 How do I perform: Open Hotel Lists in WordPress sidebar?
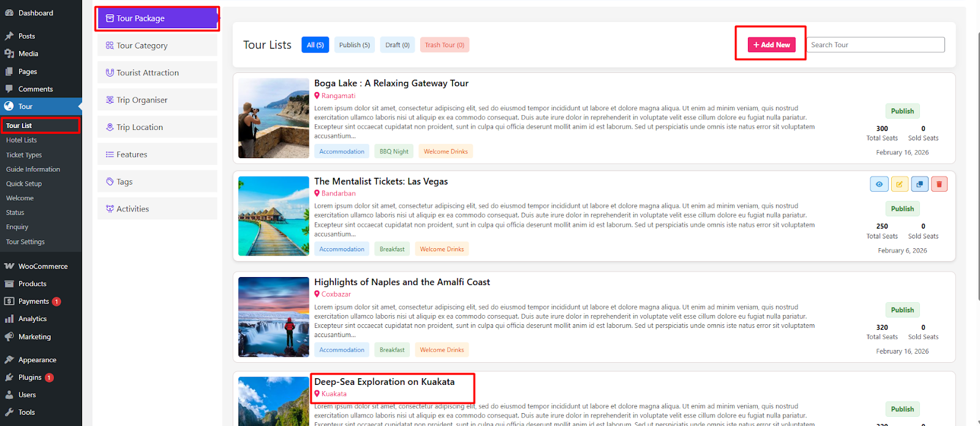(21, 140)
